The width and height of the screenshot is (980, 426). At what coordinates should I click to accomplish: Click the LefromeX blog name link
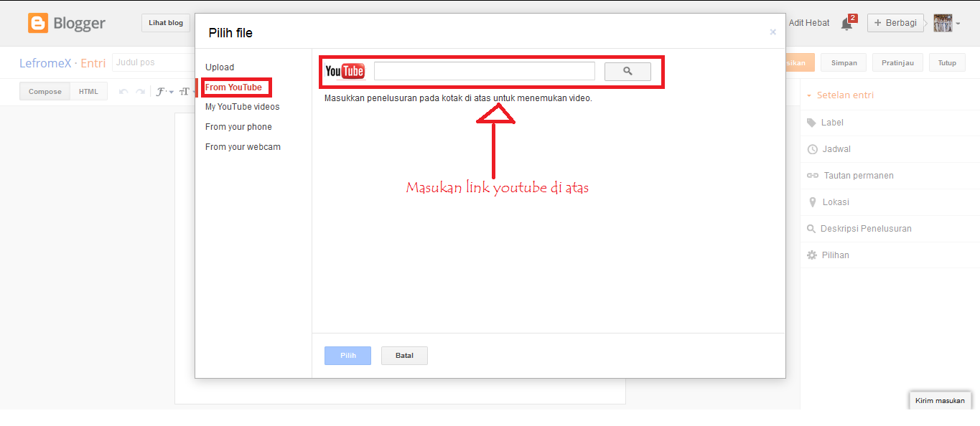pos(45,63)
